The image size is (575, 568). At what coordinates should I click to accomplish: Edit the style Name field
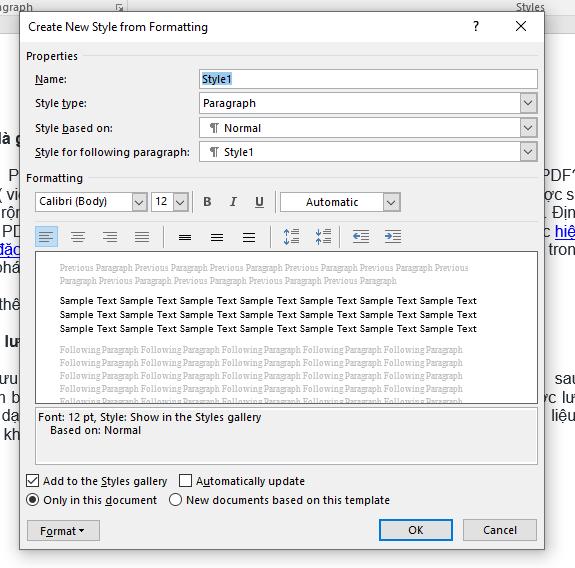[x=368, y=79]
